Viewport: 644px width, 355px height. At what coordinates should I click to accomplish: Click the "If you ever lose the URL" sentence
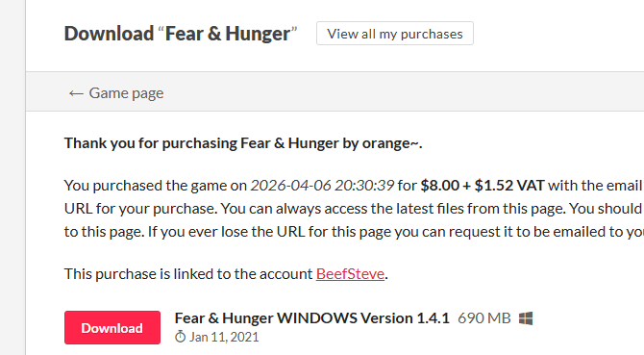tap(394, 231)
